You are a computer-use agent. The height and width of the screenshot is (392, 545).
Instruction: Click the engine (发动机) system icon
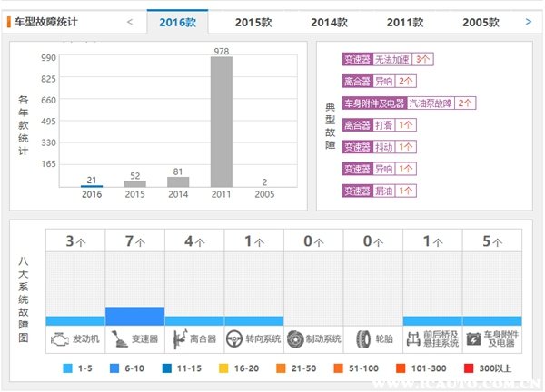pos(58,339)
